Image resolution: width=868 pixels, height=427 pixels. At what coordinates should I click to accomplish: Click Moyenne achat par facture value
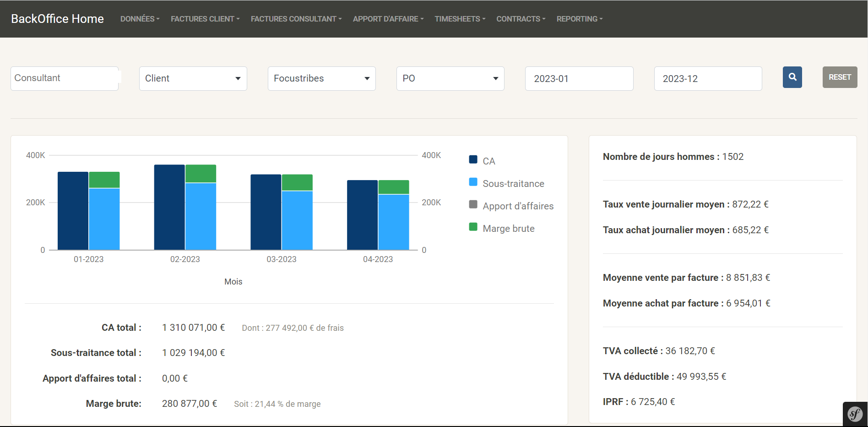click(x=748, y=303)
